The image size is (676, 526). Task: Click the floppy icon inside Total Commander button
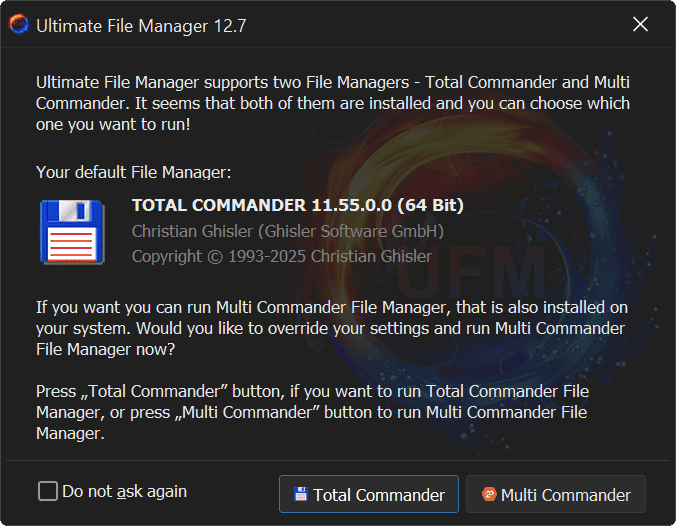[x=300, y=494]
